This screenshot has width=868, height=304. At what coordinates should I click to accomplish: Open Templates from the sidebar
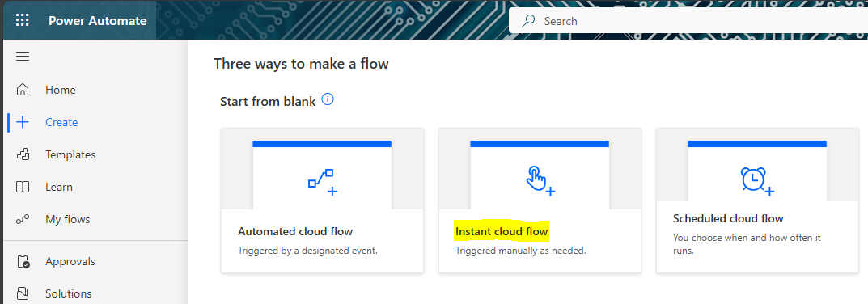(70, 154)
